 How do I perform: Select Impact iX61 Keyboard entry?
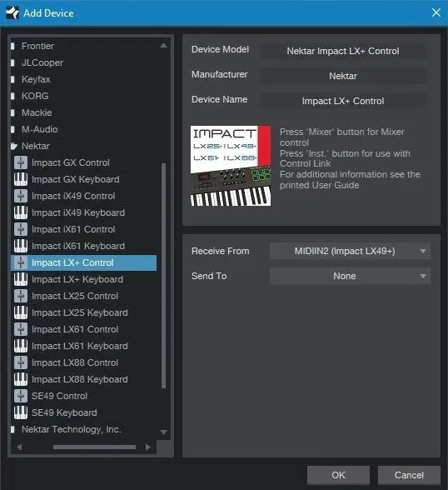[78, 246]
